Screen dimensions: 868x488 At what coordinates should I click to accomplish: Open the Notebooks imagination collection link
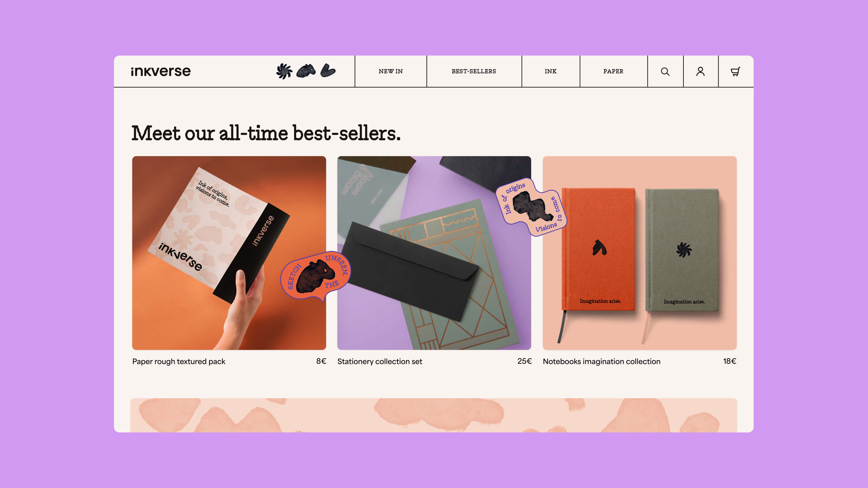601,361
